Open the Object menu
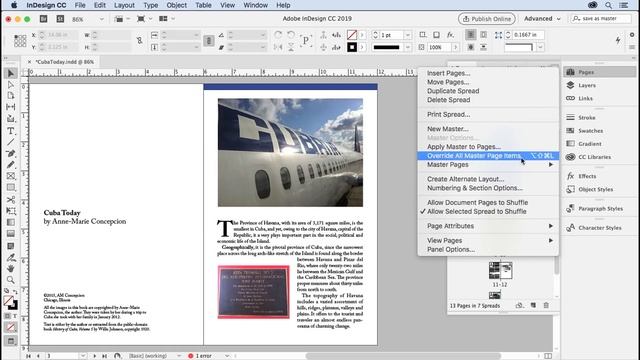The width and height of the screenshot is (640, 360). tap(176, 5)
